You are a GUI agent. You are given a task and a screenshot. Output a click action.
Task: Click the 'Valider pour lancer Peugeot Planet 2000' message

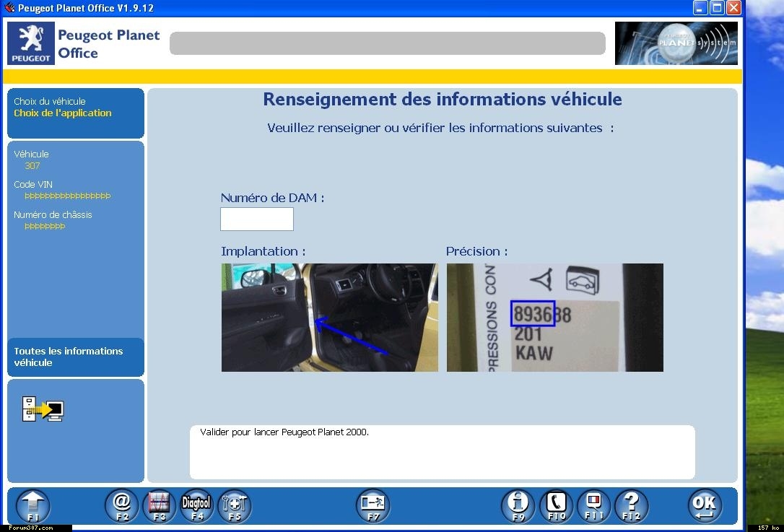click(284, 432)
